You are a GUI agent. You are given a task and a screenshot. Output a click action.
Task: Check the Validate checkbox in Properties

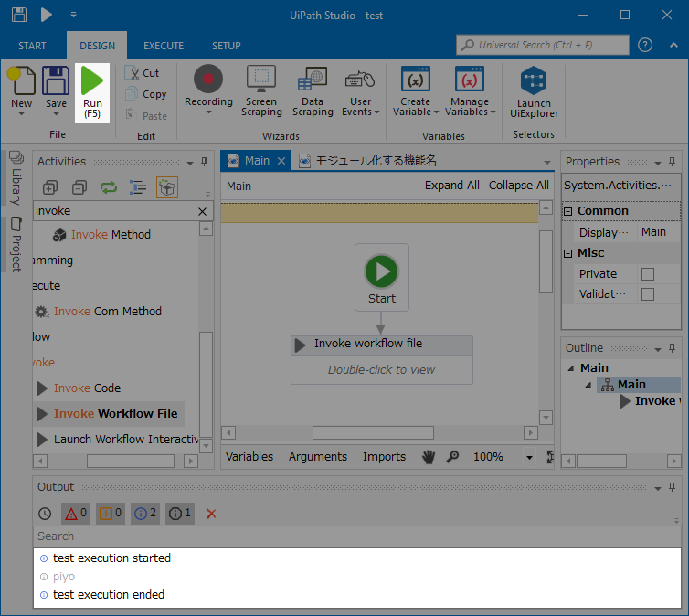click(x=648, y=294)
